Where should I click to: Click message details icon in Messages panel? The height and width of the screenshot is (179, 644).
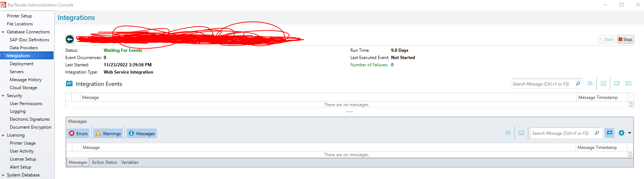[x=508, y=133]
